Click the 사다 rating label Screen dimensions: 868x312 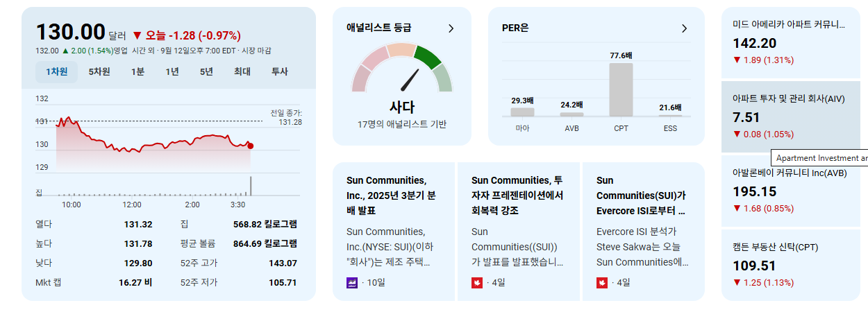(402, 107)
